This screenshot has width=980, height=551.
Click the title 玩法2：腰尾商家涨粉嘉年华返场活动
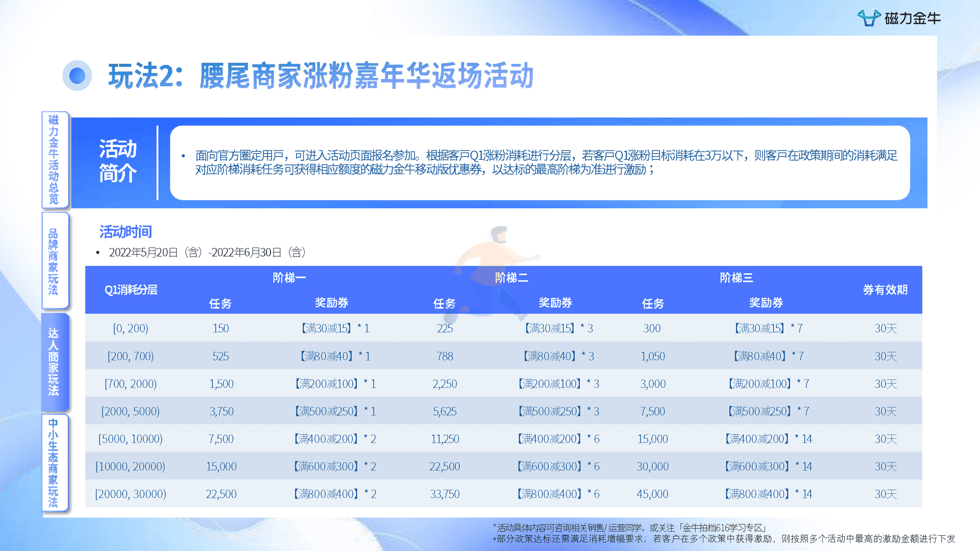pyautogui.click(x=321, y=76)
